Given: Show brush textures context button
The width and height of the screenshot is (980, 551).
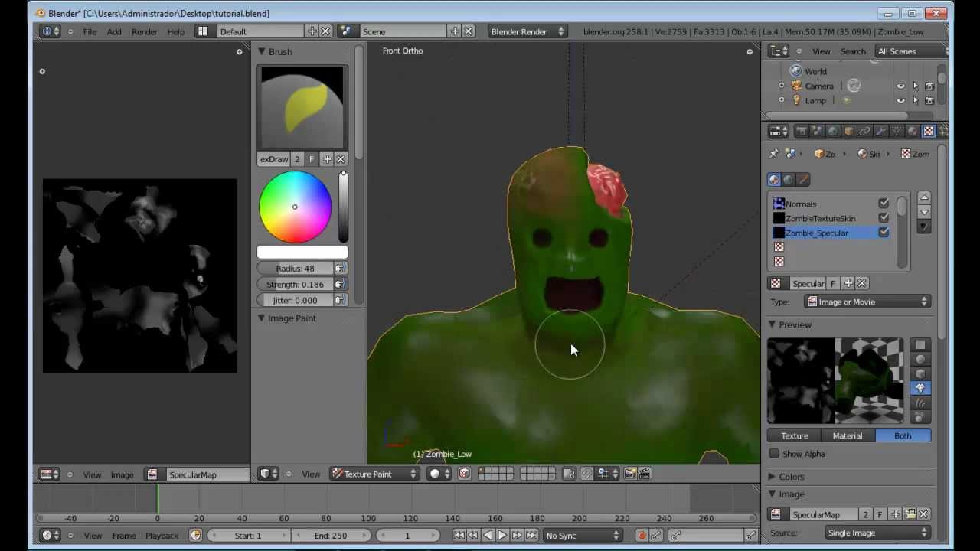Looking at the screenshot, I should pyautogui.click(x=803, y=179).
